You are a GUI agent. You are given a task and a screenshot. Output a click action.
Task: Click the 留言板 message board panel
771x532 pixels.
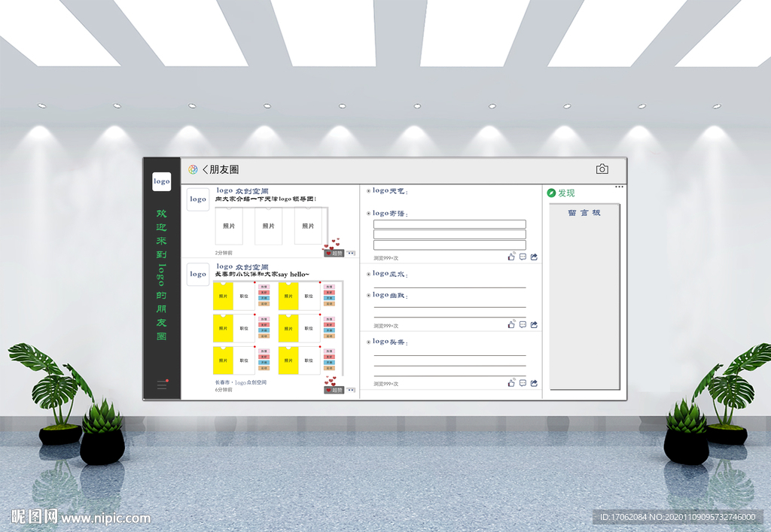pyautogui.click(x=584, y=296)
